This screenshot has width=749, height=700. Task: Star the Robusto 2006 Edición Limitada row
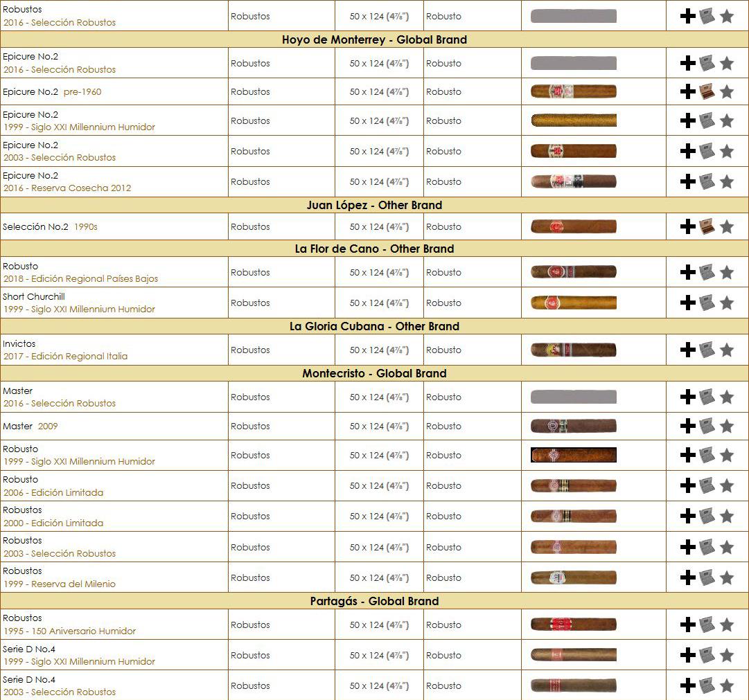click(727, 485)
